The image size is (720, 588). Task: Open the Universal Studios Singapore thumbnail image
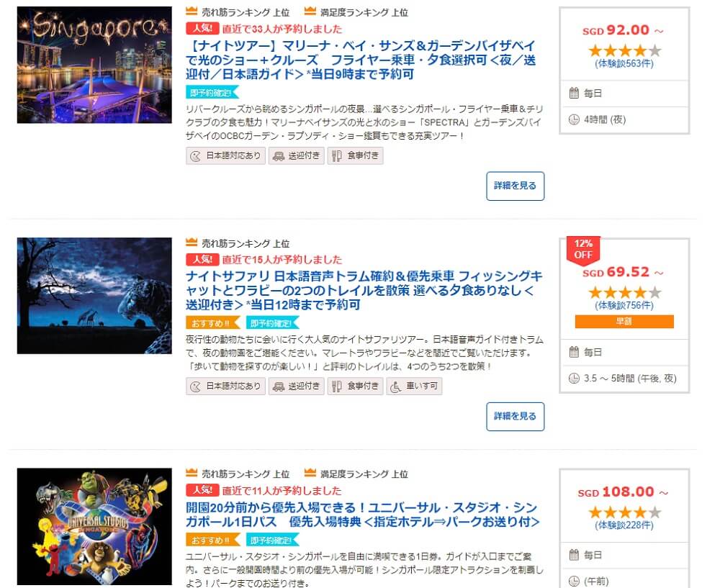(94, 527)
